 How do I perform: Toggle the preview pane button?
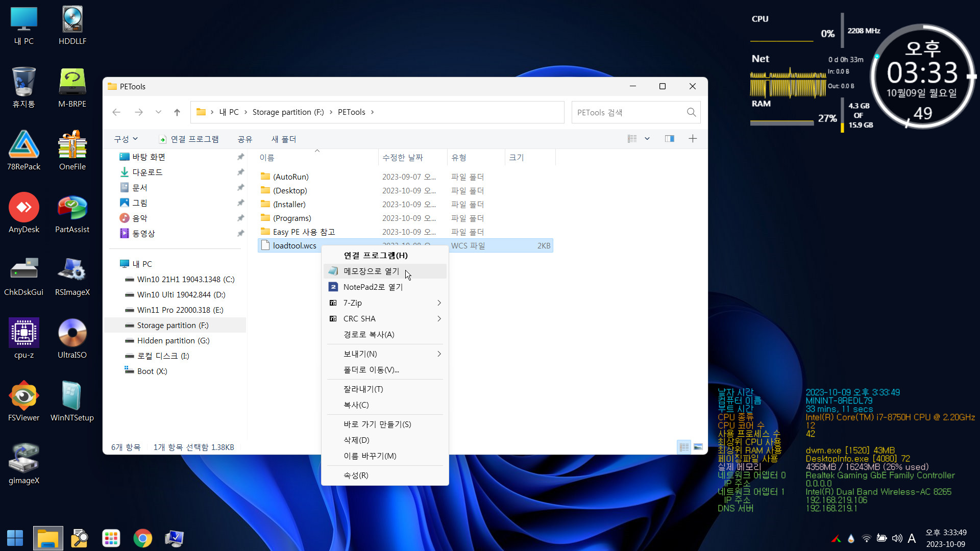(670, 139)
